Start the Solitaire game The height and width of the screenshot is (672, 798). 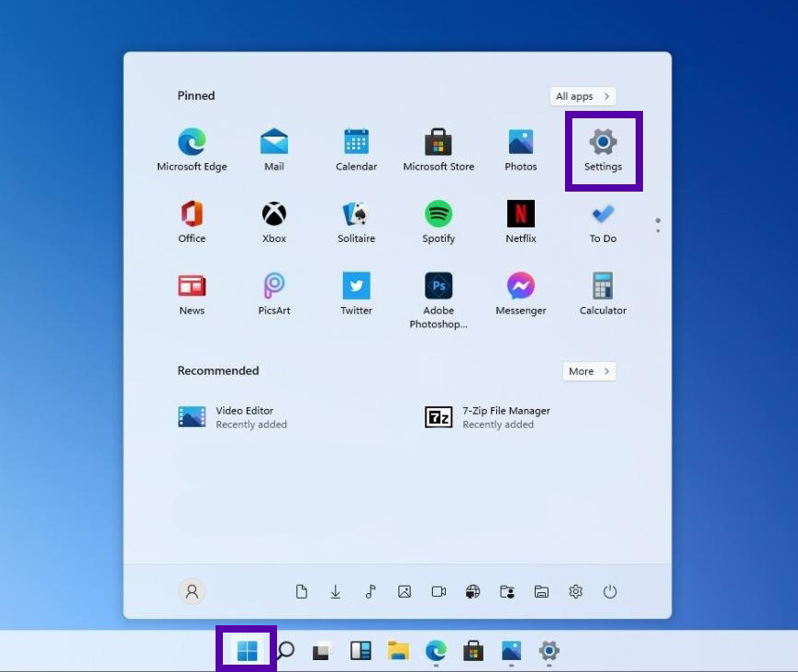(356, 222)
